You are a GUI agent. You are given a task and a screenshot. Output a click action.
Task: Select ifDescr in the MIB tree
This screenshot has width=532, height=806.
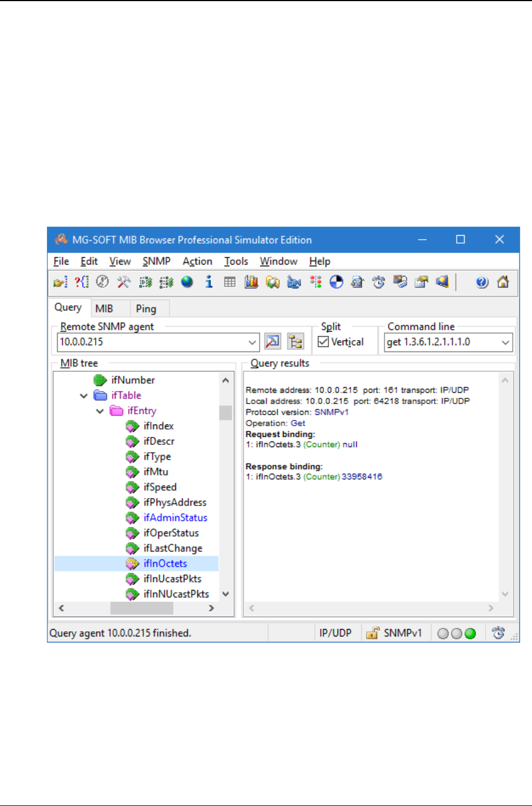(x=159, y=441)
